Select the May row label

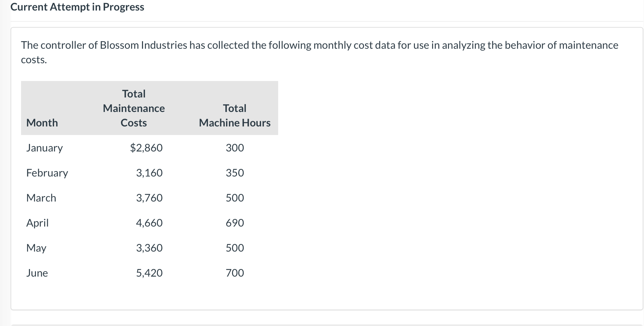coord(36,248)
